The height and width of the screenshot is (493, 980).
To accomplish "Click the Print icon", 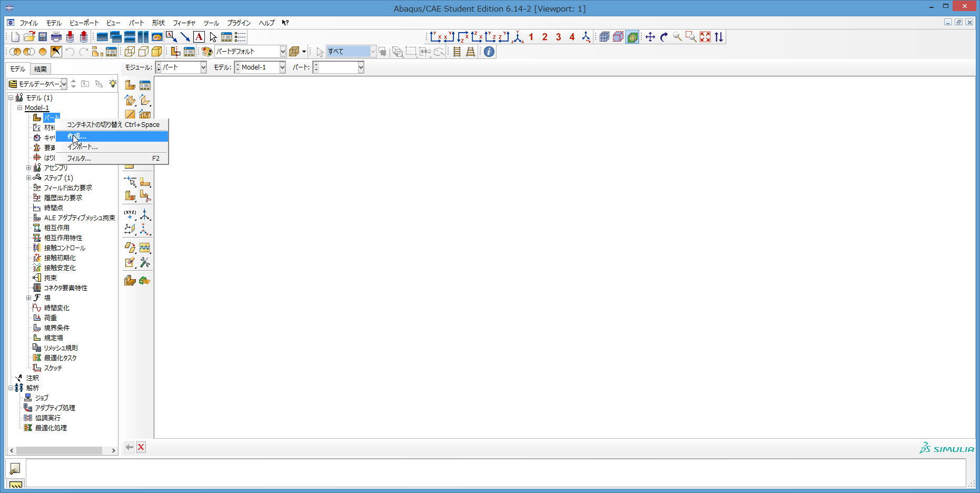I will click(x=56, y=37).
